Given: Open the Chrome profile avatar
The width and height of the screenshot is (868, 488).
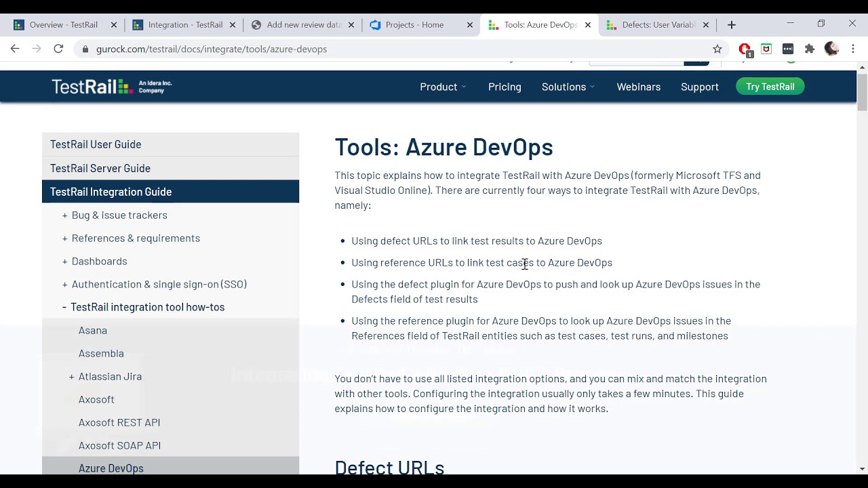Looking at the screenshot, I should coord(831,49).
